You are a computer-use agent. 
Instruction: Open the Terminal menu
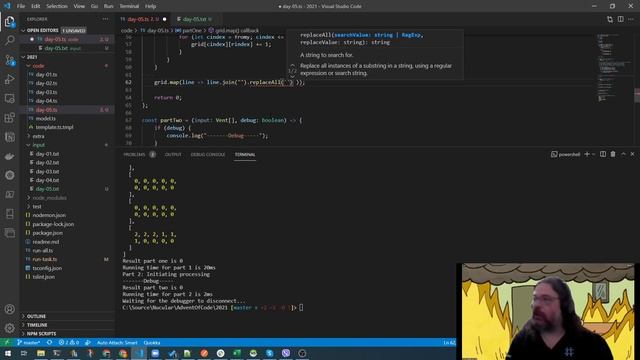tap(129, 6)
